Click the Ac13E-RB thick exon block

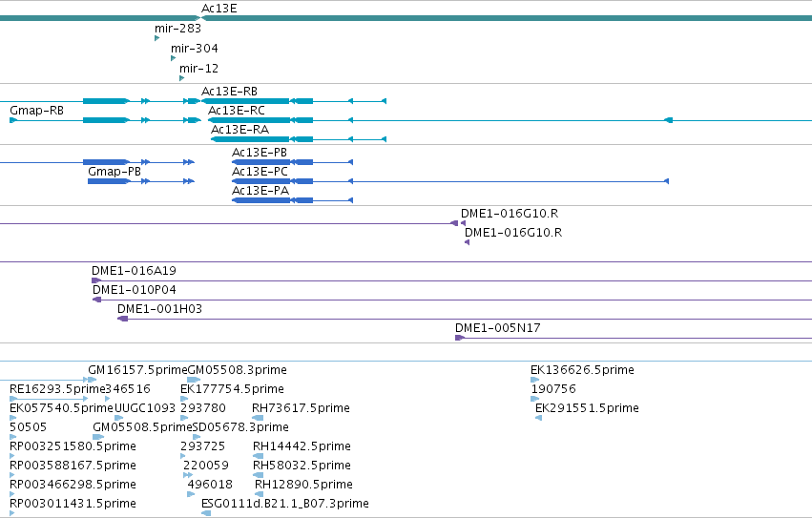pyautogui.click(x=245, y=101)
